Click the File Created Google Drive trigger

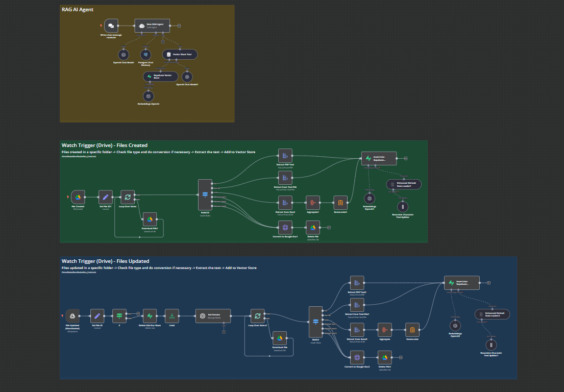pyautogui.click(x=78, y=197)
